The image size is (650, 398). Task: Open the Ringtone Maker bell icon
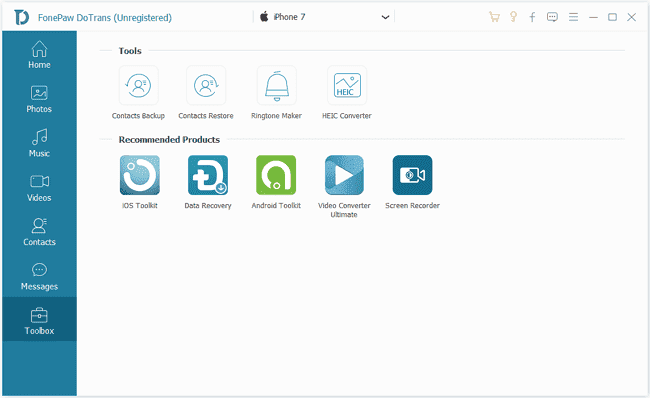point(276,85)
